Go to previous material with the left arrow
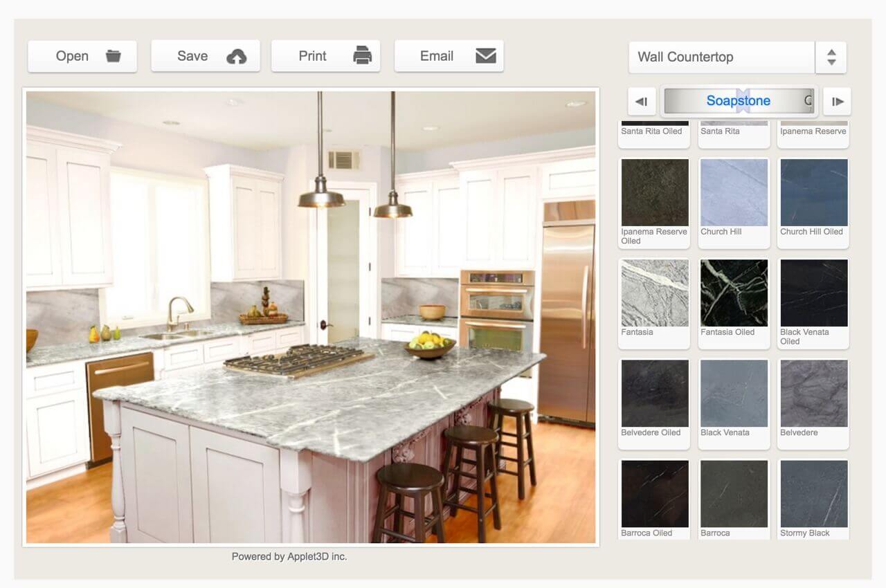The image size is (886, 588). (x=641, y=101)
